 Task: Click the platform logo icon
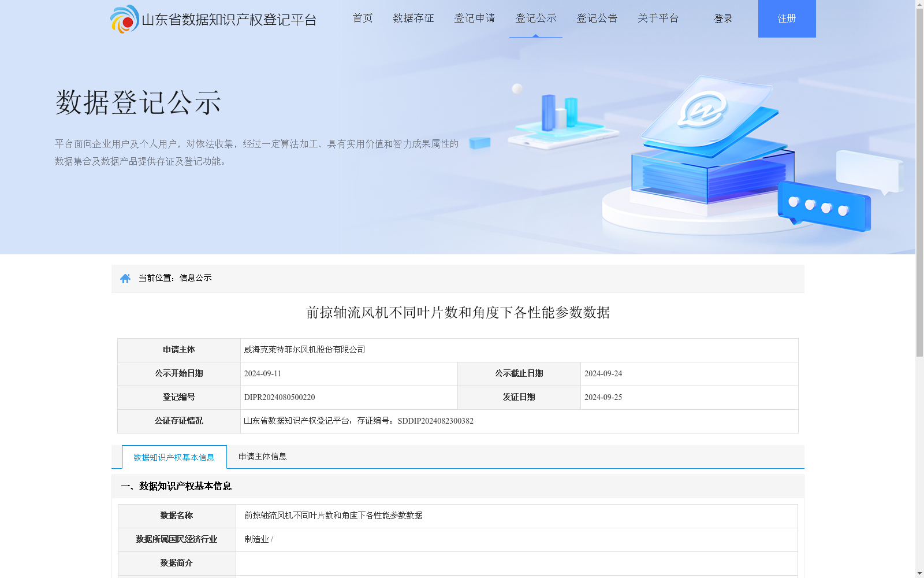tap(125, 19)
